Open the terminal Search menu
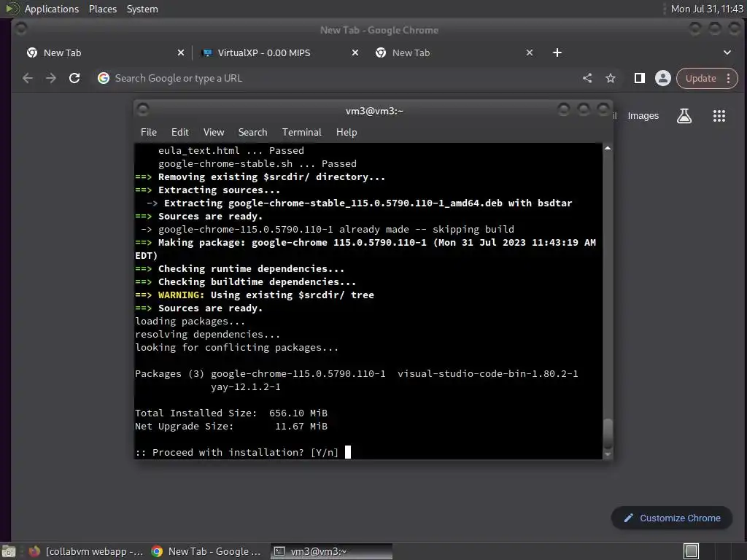The width and height of the screenshot is (747, 560). click(252, 133)
